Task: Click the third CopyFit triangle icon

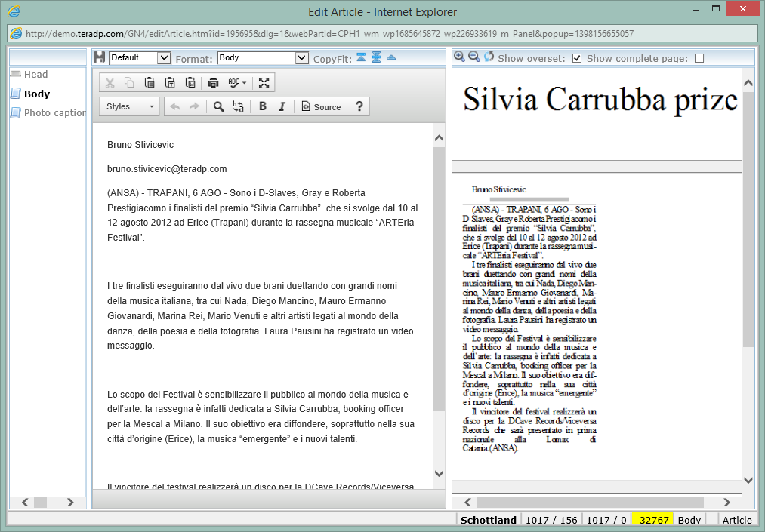Action: pyautogui.click(x=391, y=57)
